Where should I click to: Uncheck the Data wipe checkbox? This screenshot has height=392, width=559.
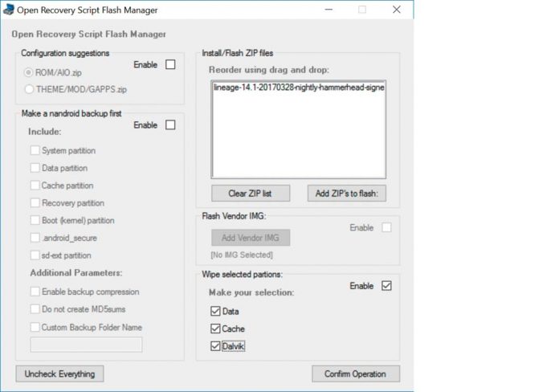click(214, 311)
